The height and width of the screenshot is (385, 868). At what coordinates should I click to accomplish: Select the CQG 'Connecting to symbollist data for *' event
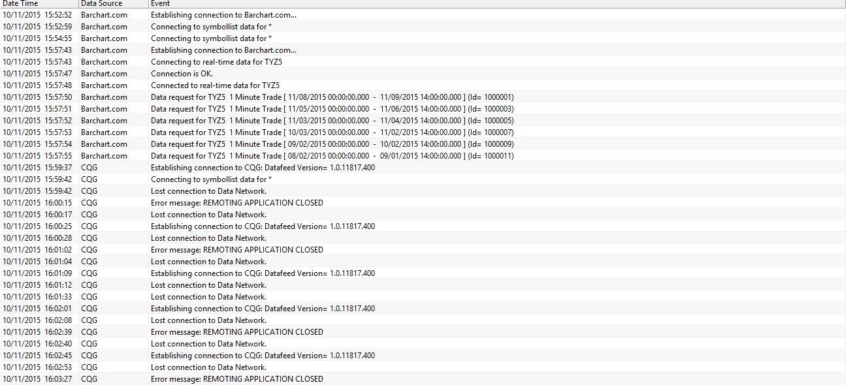211,179
